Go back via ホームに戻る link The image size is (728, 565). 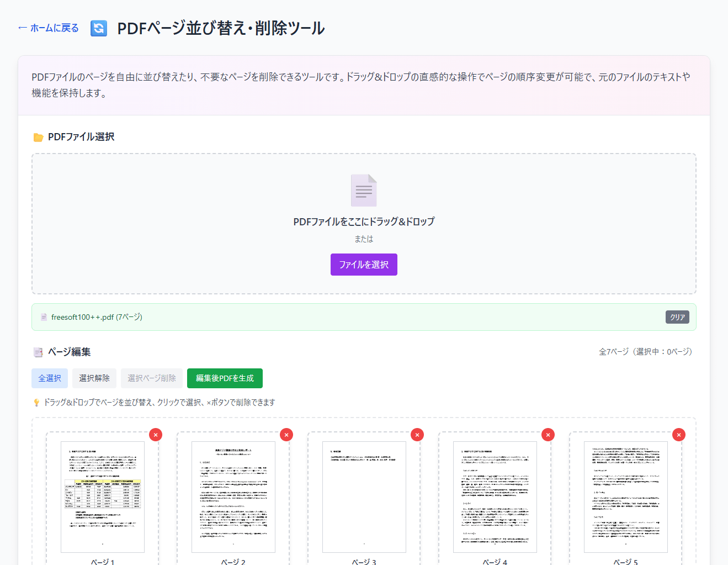tap(49, 28)
